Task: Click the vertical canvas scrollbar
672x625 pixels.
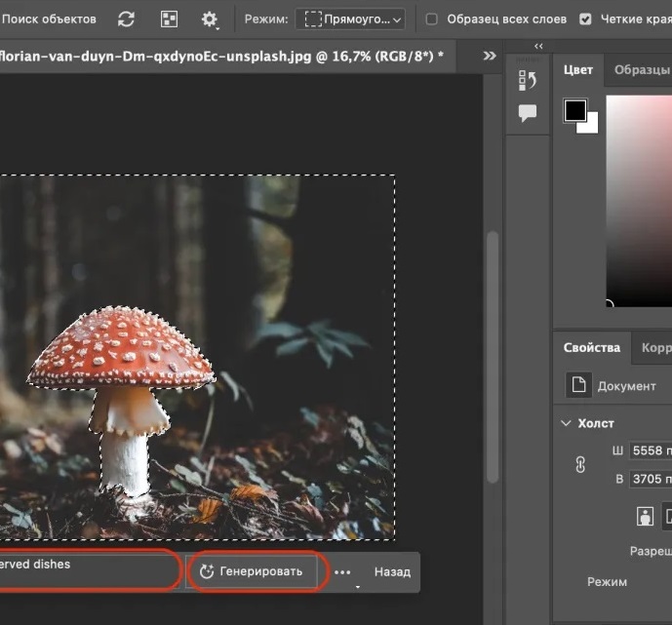Action: (493, 357)
